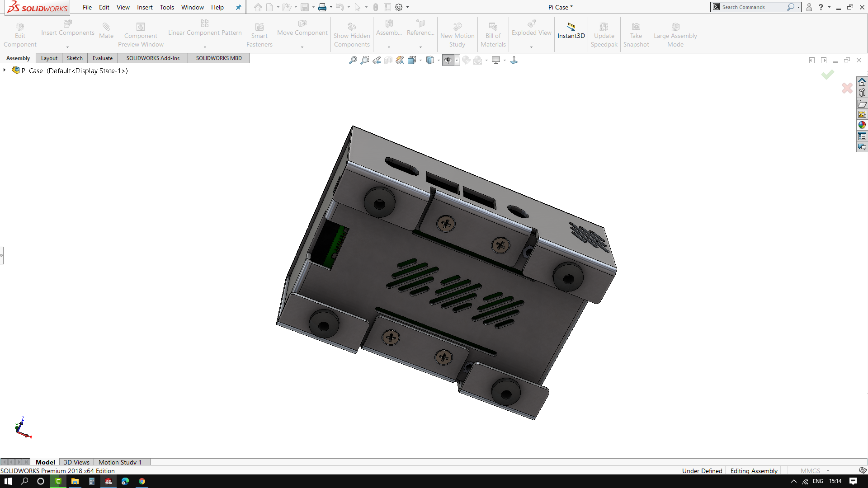Click the Instant3D tool icon
This screenshot has width=868, height=488.
click(571, 26)
